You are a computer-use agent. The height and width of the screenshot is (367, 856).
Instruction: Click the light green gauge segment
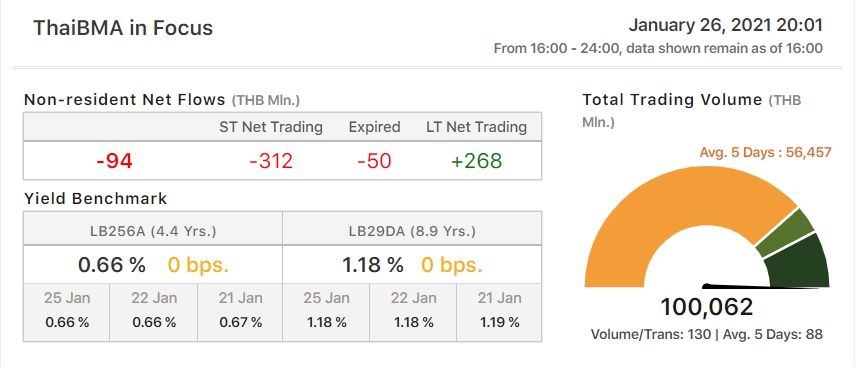[785, 233]
